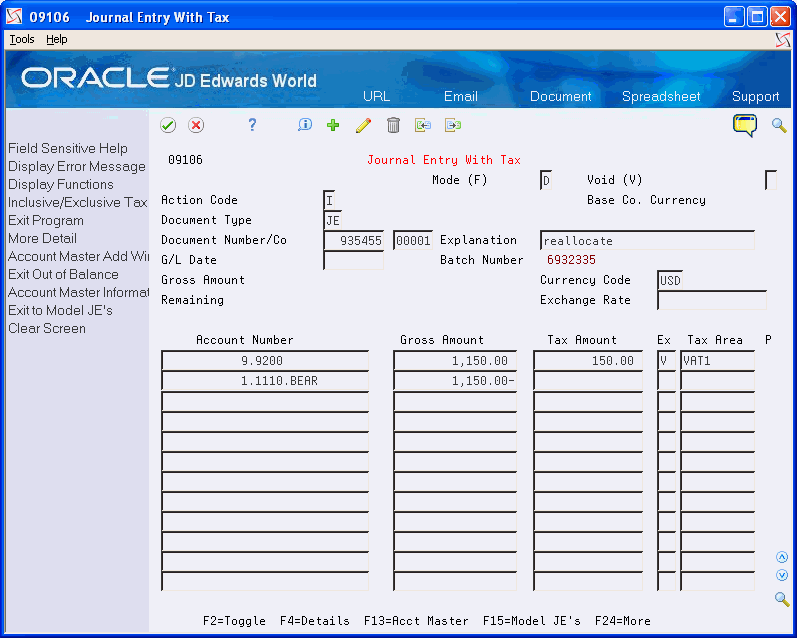Click the green checkmark OK icon
The height and width of the screenshot is (638, 797).
[168, 125]
